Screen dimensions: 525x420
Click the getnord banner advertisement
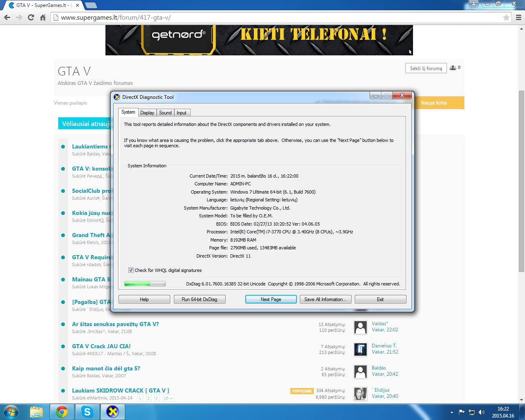pos(259,40)
